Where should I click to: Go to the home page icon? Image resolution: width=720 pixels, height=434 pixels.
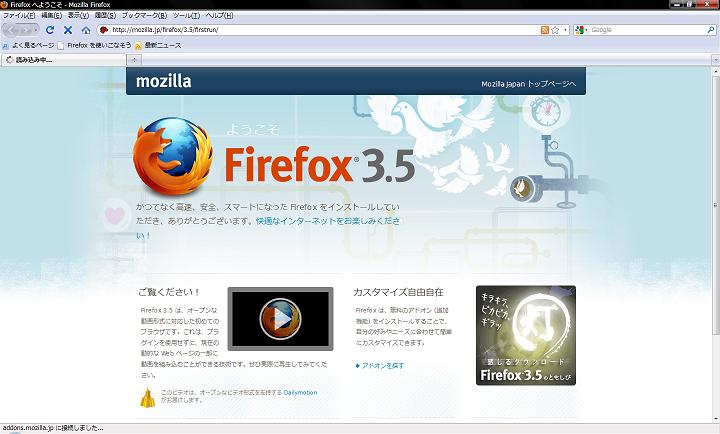point(86,30)
